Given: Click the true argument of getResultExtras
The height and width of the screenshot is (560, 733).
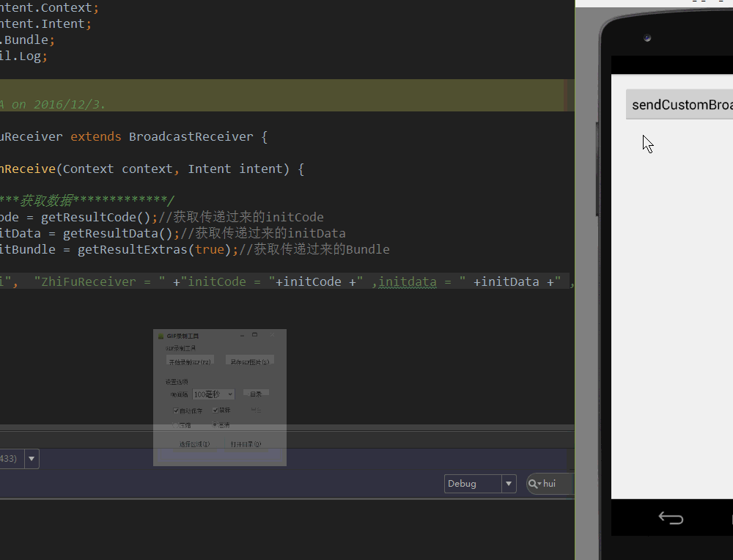Looking at the screenshot, I should [x=210, y=250].
